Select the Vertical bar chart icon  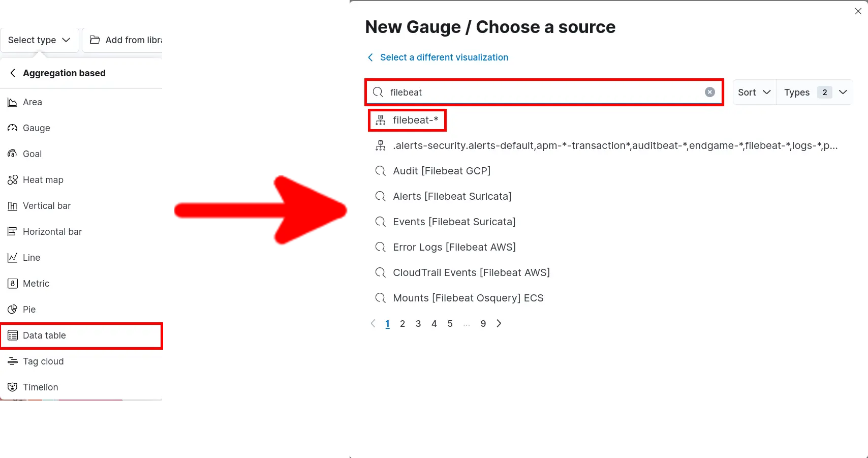[x=12, y=205]
